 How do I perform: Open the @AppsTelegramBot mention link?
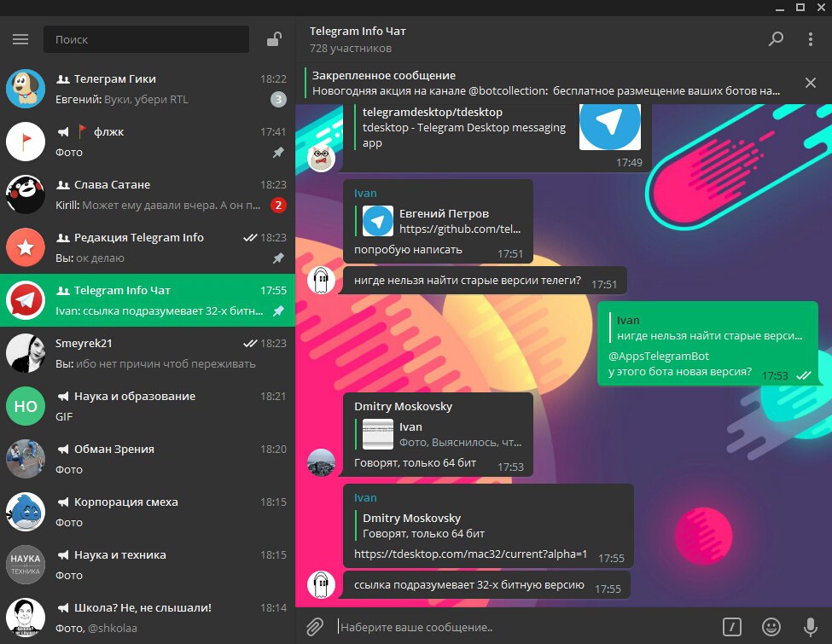tap(659, 356)
